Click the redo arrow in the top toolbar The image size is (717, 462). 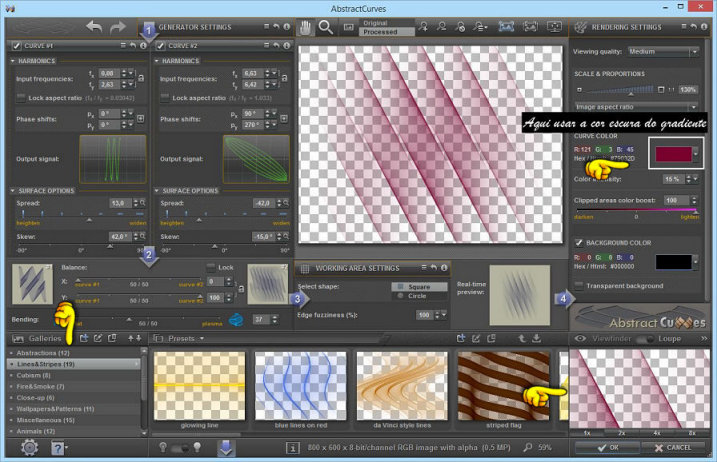tap(119, 27)
